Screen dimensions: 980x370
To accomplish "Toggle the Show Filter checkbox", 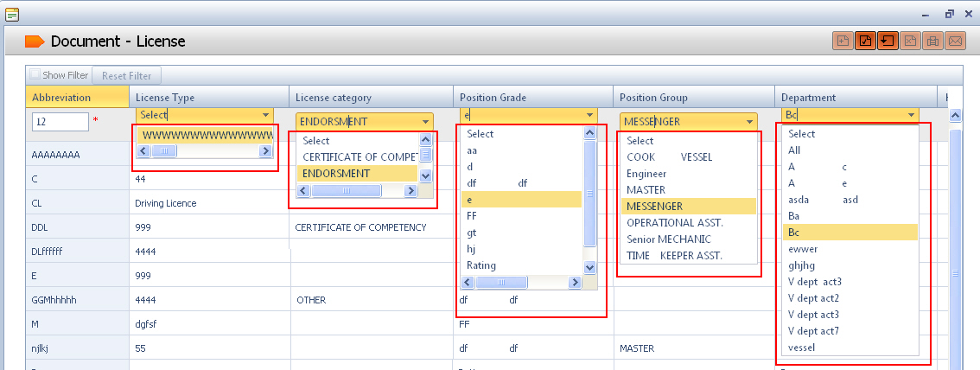I will [35, 75].
